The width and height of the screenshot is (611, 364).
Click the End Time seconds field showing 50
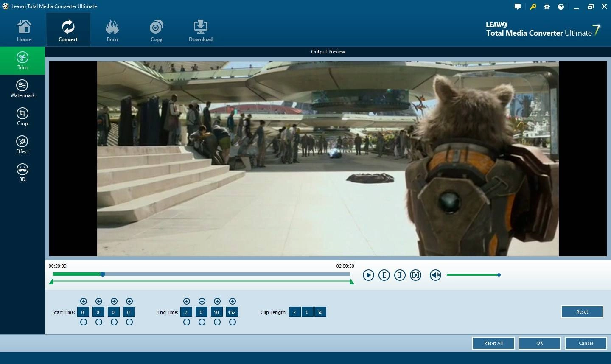[x=216, y=312]
